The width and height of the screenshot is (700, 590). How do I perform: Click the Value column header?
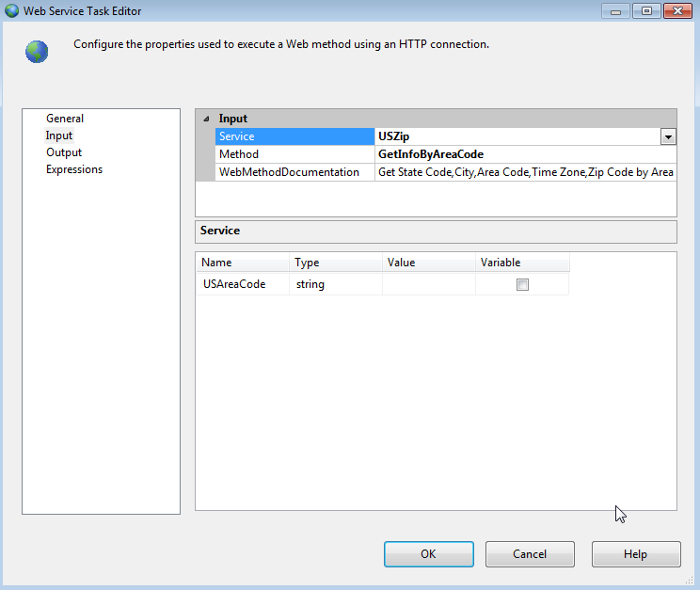(x=429, y=263)
